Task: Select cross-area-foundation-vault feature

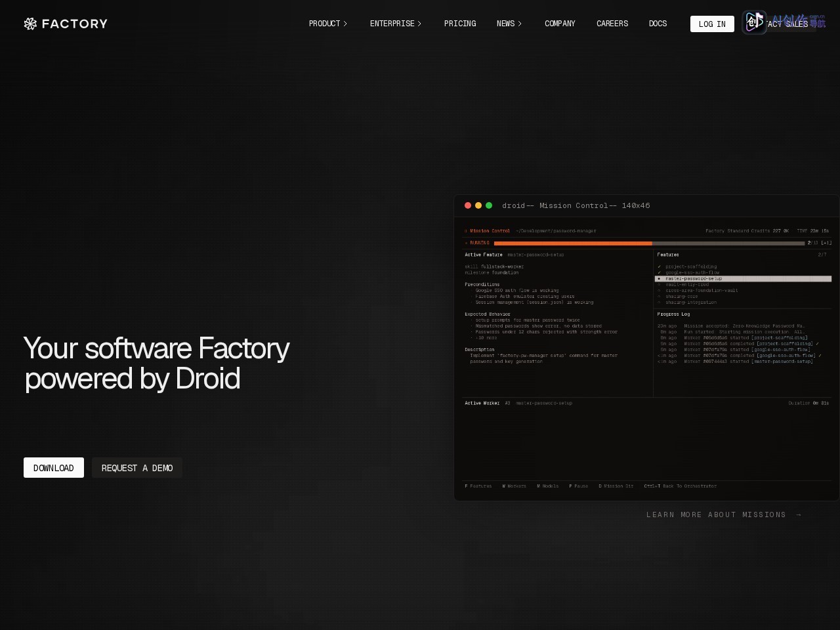Action: point(702,291)
